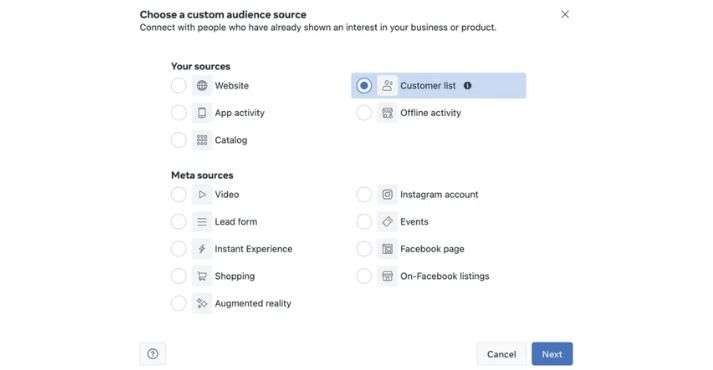Click the Customer list people icon
This screenshot has height=370, width=713.
[x=387, y=85]
